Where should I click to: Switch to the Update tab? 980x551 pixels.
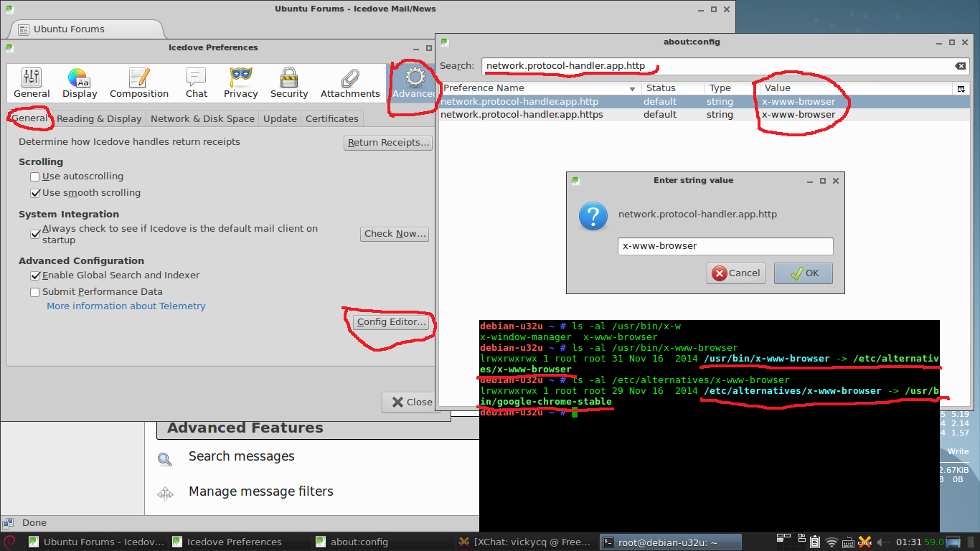pyautogui.click(x=280, y=118)
